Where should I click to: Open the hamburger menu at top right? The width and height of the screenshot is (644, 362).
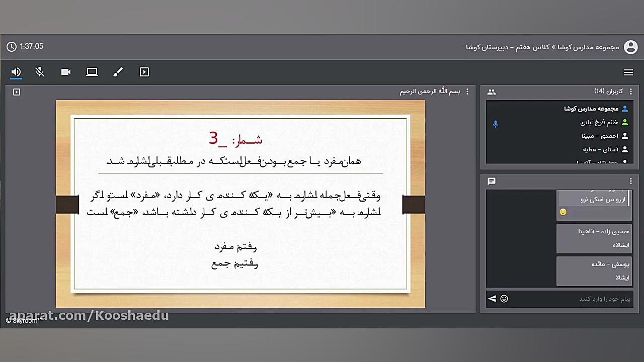[628, 72]
